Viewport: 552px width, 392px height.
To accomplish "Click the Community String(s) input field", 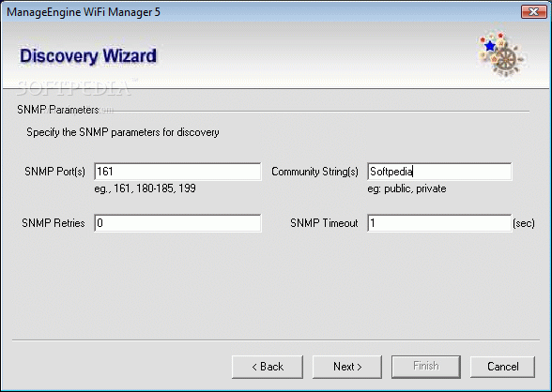I will (439, 172).
